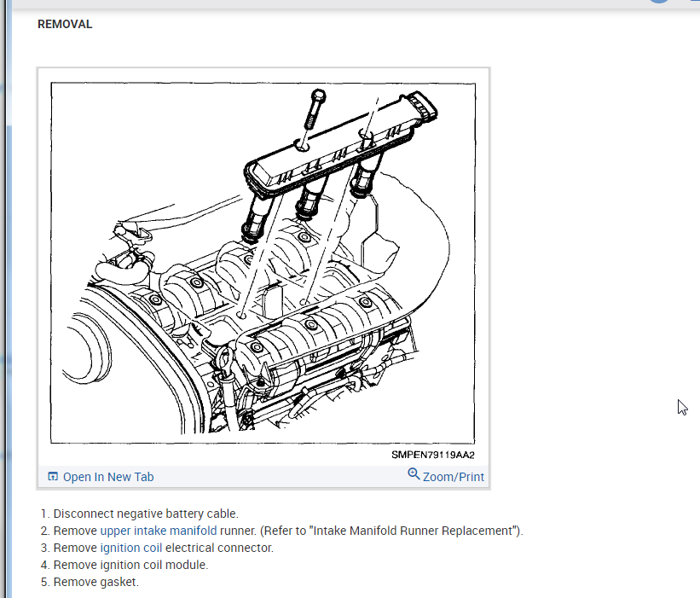Click the REMOVAL section heading
The width and height of the screenshot is (700, 598).
[65, 25]
